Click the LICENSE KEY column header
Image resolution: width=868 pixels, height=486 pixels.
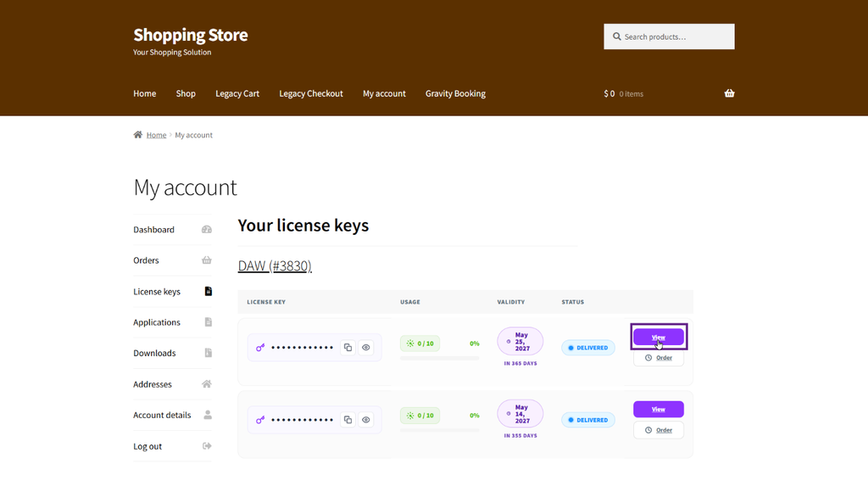click(x=266, y=302)
